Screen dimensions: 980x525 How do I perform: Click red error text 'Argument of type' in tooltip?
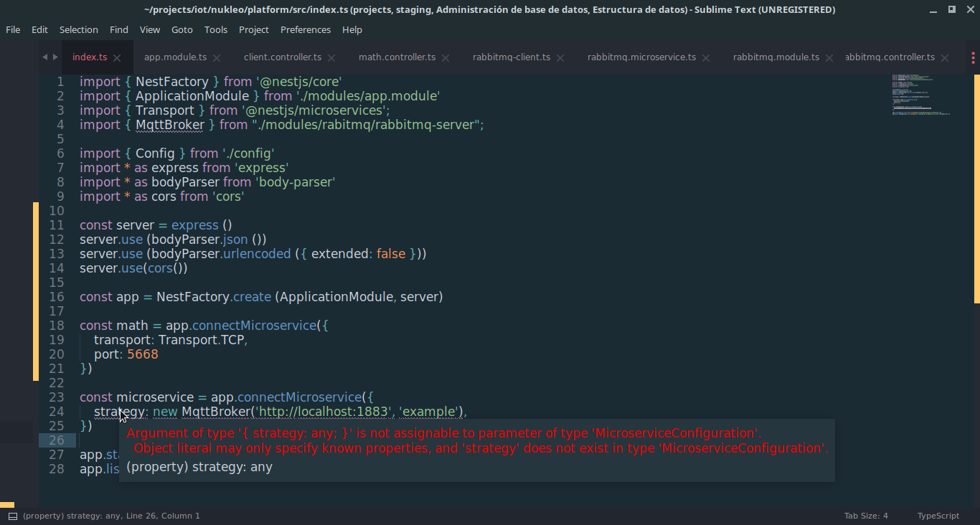click(180, 433)
